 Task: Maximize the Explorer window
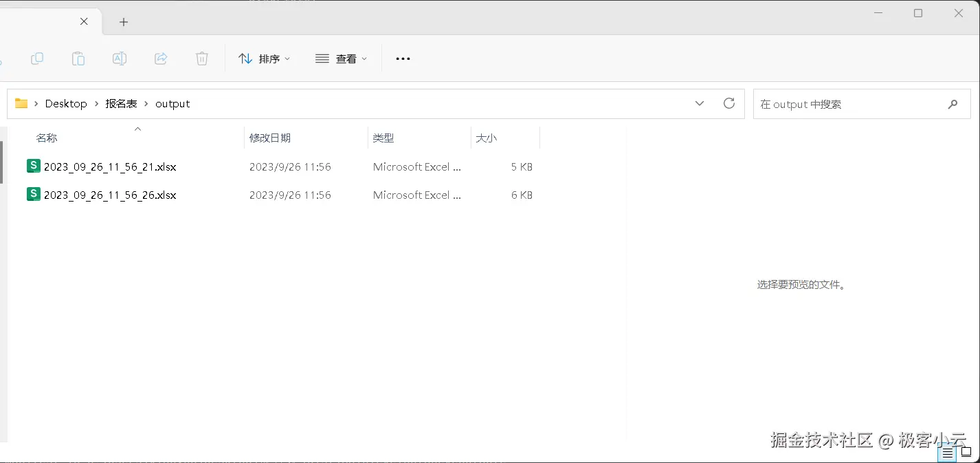[918, 13]
